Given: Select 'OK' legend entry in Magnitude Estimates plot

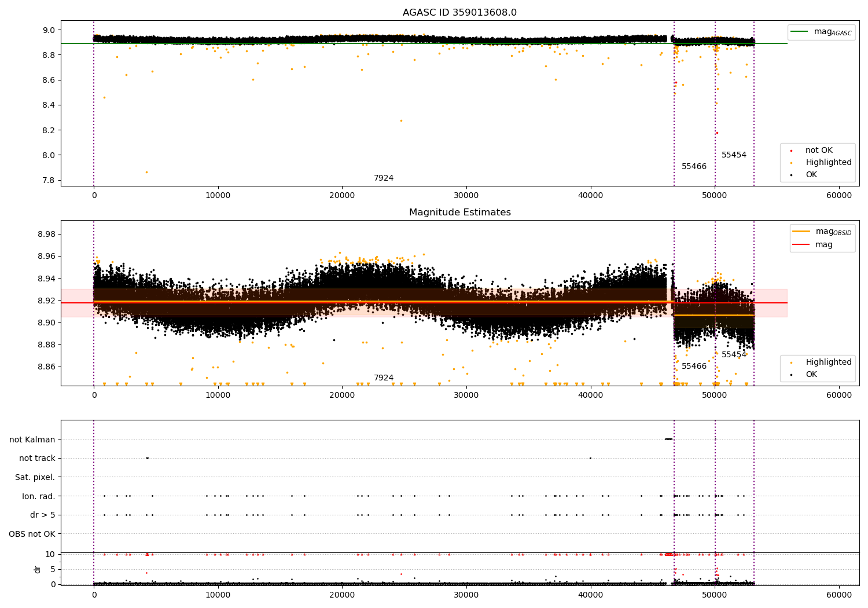Looking at the screenshot, I should pos(803,375).
